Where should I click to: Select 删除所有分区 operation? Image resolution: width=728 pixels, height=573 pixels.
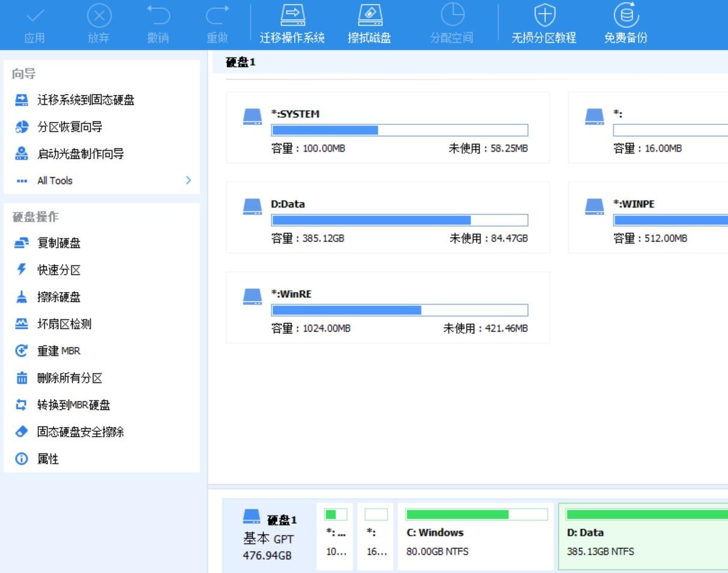(70, 378)
